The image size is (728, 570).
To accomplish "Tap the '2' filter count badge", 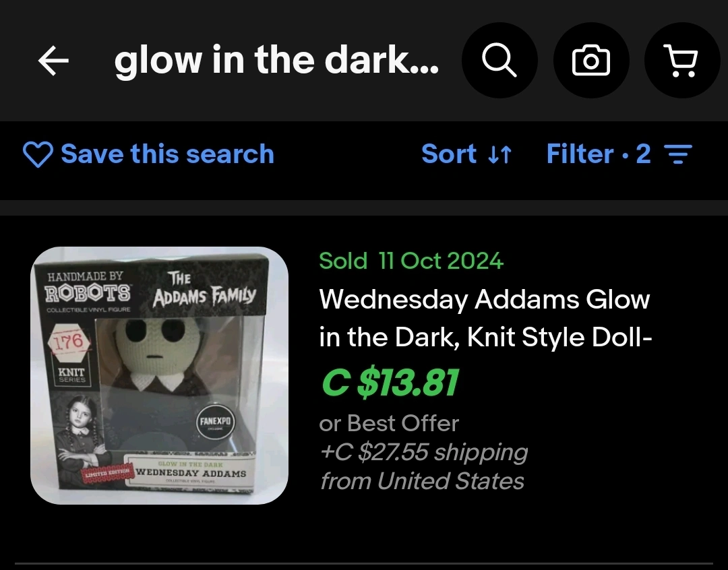I will (643, 154).
